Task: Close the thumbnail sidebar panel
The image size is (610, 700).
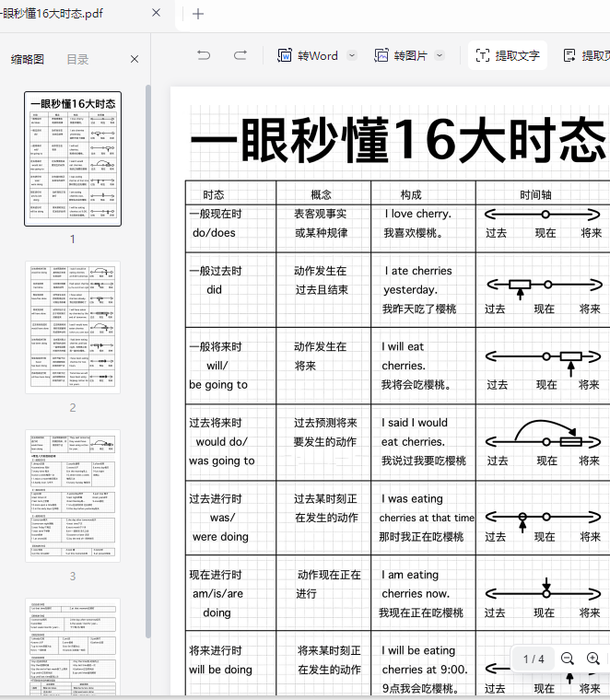Action: [135, 59]
